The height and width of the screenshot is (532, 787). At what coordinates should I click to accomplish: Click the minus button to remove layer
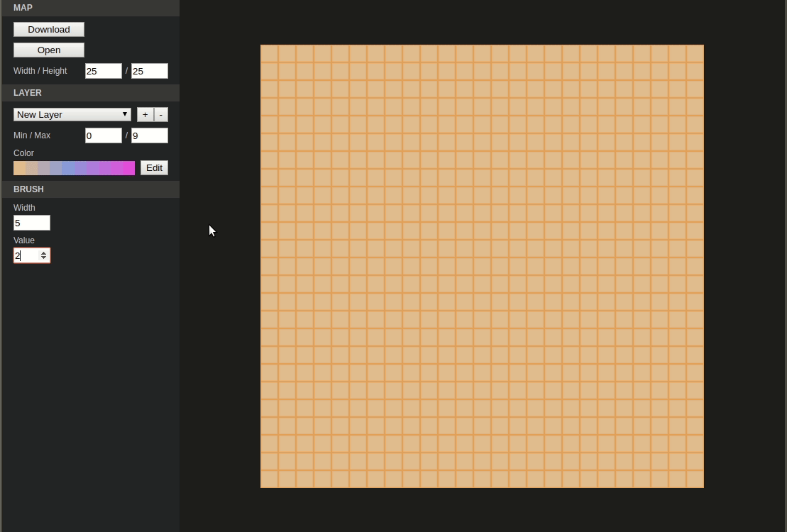click(160, 114)
